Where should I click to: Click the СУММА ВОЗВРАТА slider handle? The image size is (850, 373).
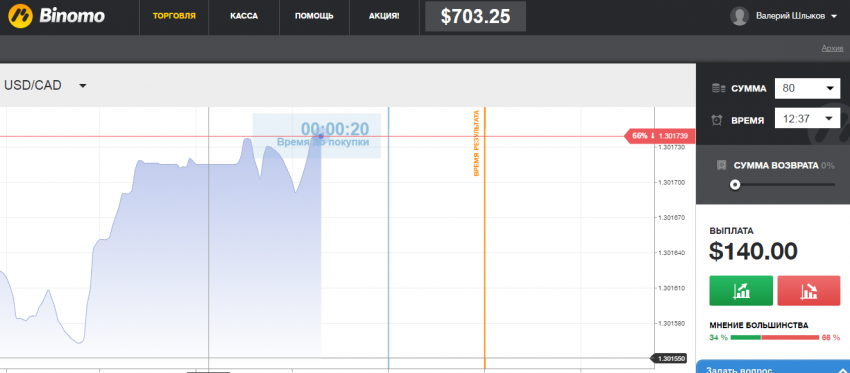click(735, 184)
